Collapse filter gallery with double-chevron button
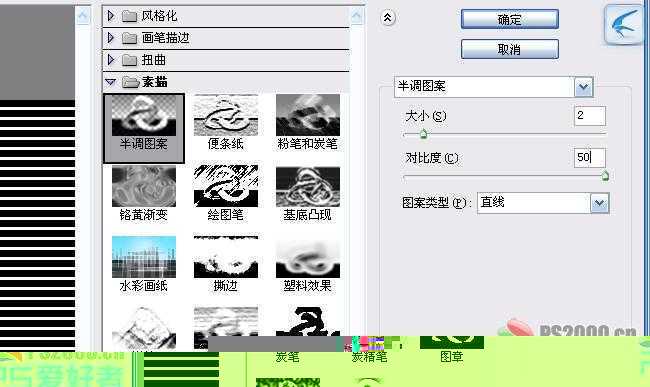This screenshot has height=387, width=650. point(388,17)
